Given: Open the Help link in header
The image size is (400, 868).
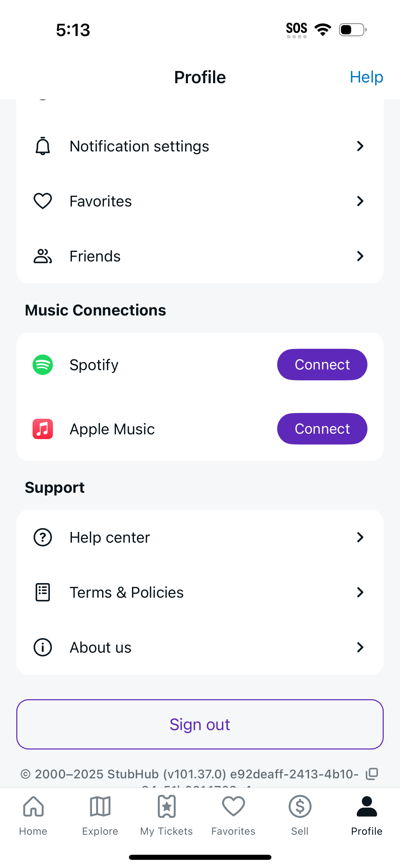Looking at the screenshot, I should [x=366, y=77].
